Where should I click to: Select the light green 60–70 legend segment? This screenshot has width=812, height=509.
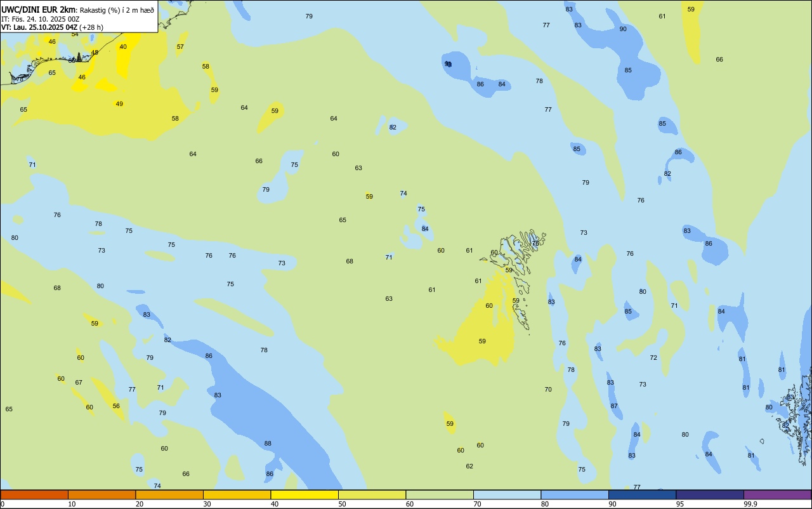[x=440, y=494]
